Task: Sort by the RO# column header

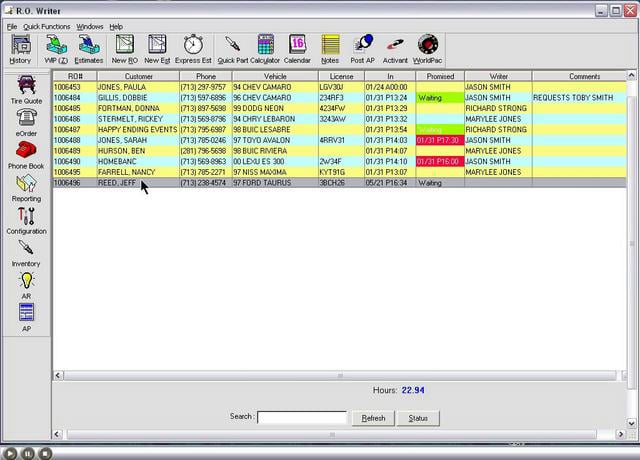Action: coord(75,76)
